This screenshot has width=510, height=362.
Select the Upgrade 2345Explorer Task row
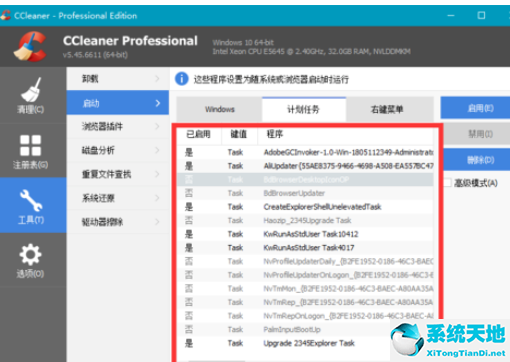[283, 343]
